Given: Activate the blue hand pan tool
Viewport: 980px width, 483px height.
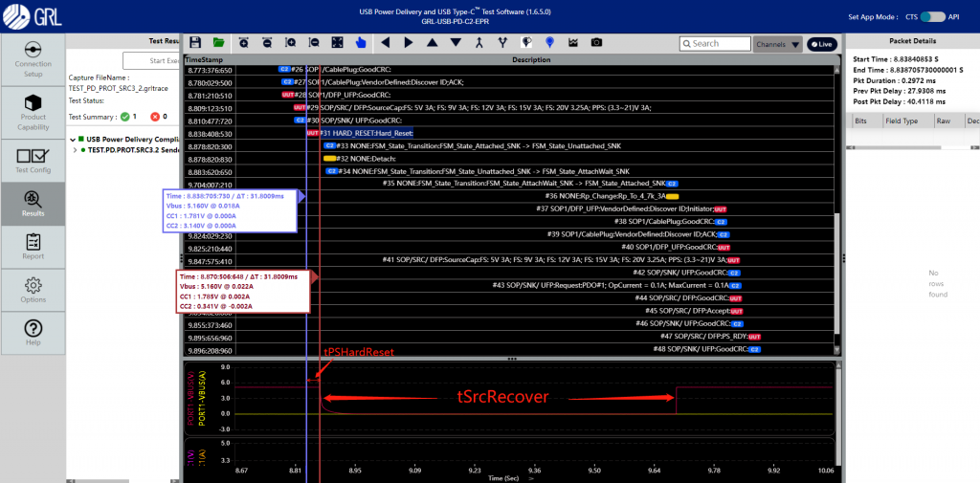Looking at the screenshot, I should (x=361, y=42).
